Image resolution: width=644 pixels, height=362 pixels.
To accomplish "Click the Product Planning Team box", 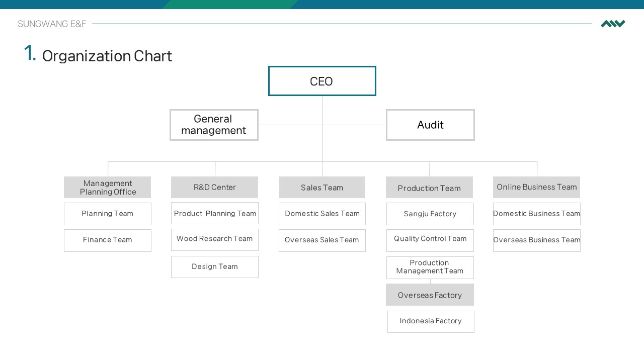I will pyautogui.click(x=215, y=213).
